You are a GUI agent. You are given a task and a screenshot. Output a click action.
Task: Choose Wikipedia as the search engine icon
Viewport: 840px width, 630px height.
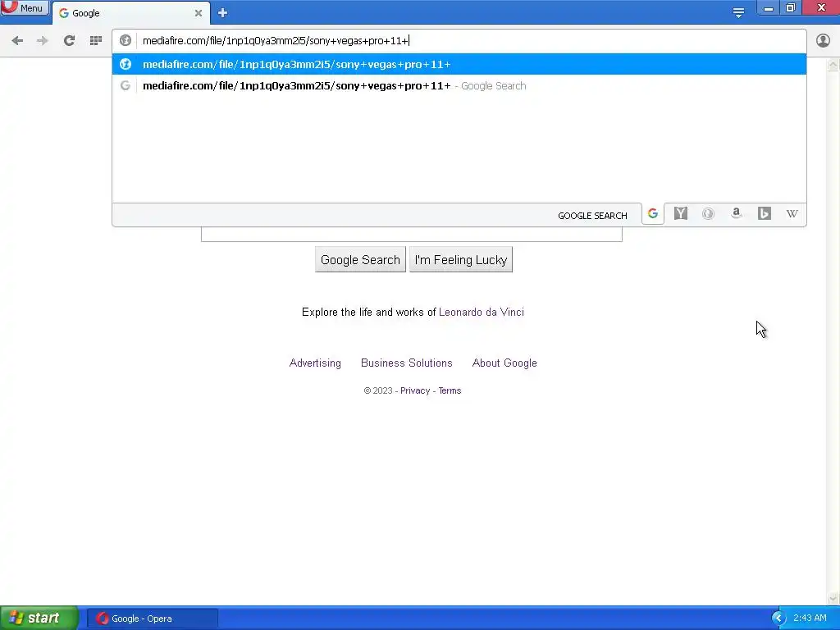point(792,214)
